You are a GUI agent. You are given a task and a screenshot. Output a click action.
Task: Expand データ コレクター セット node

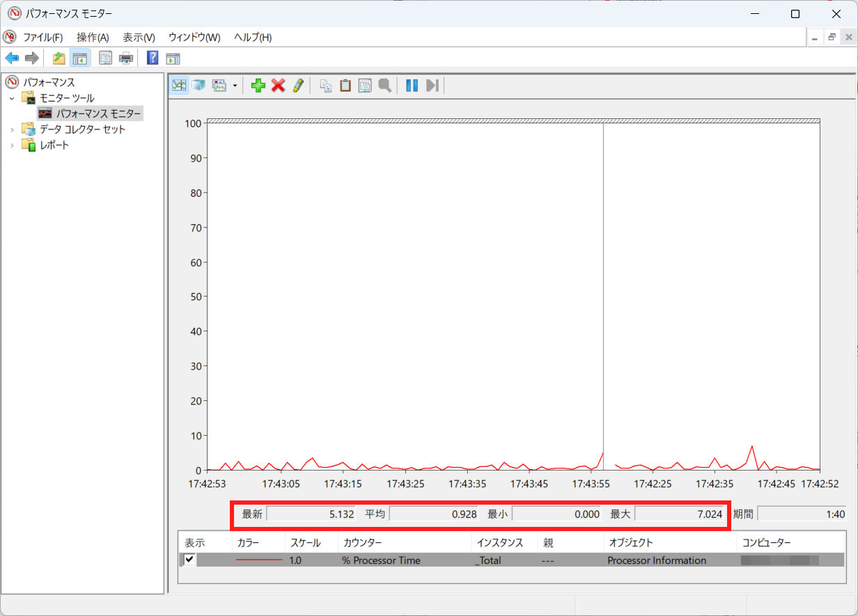12,129
